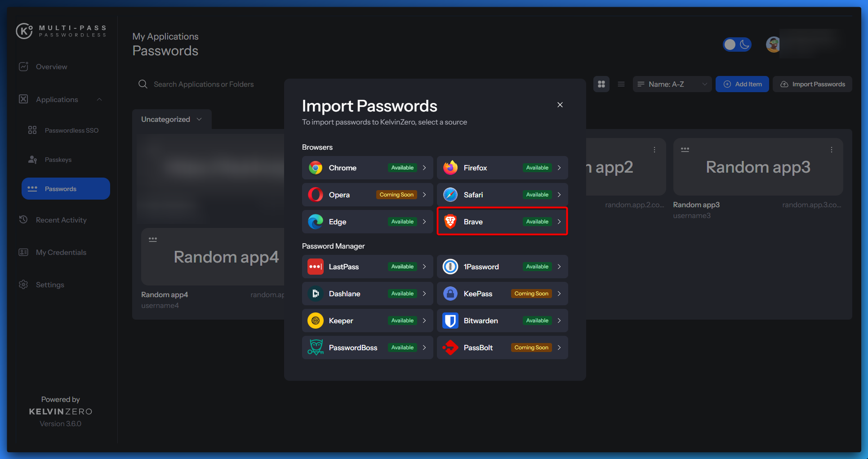Toggle dark mode switch
868x459 pixels.
[737, 45]
